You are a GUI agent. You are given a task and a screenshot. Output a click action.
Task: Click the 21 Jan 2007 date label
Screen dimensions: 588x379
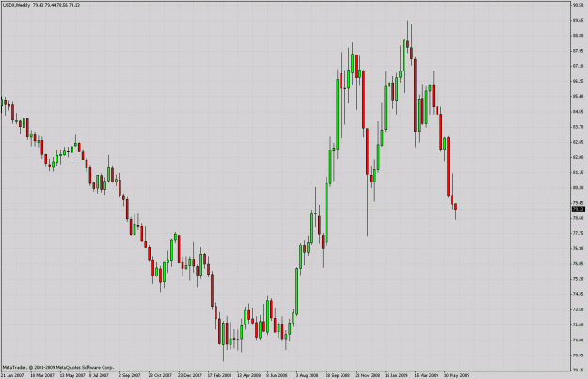10,375
